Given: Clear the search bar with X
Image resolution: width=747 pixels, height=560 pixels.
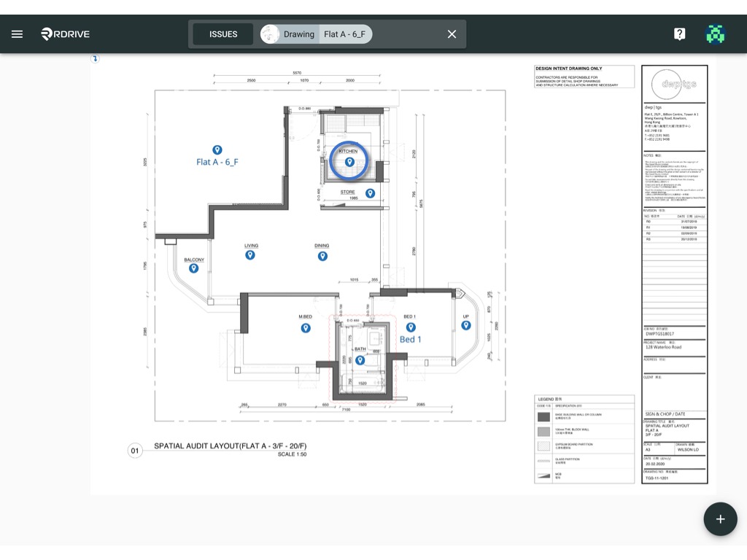Looking at the screenshot, I should [x=452, y=34].
